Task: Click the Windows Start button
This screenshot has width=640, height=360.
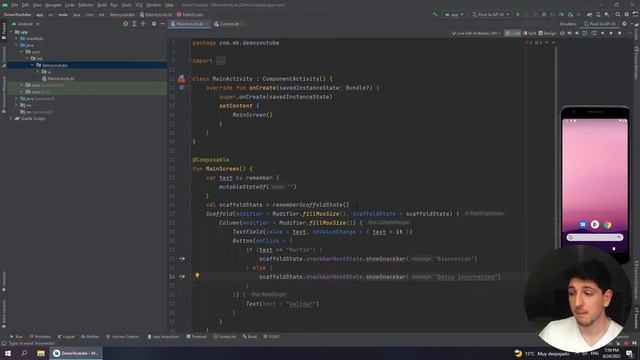Action: point(8,353)
